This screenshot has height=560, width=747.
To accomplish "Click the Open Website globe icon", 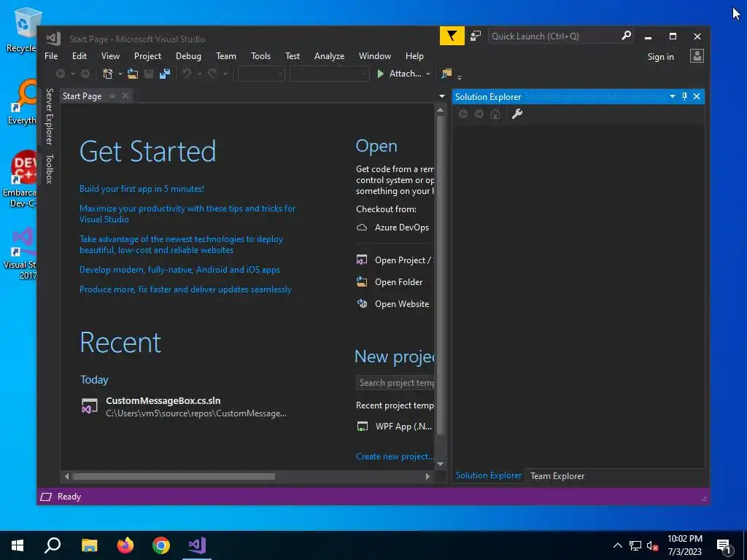I will tap(363, 304).
